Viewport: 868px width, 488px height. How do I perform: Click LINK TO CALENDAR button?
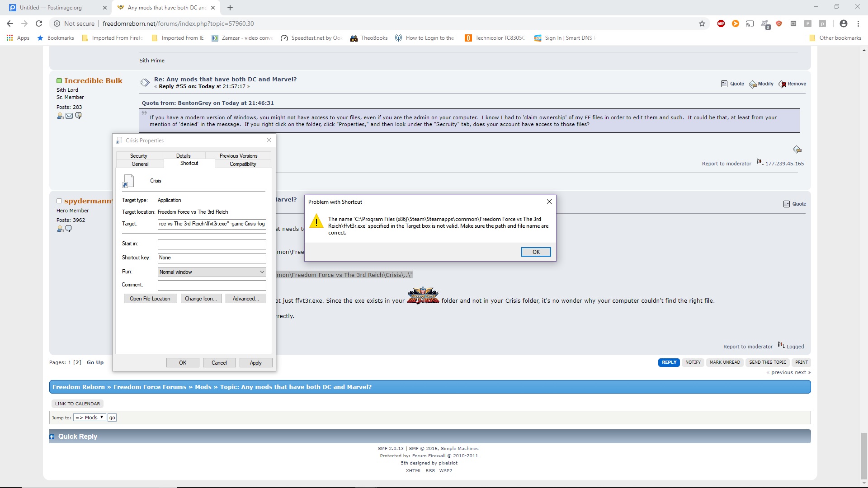(77, 404)
